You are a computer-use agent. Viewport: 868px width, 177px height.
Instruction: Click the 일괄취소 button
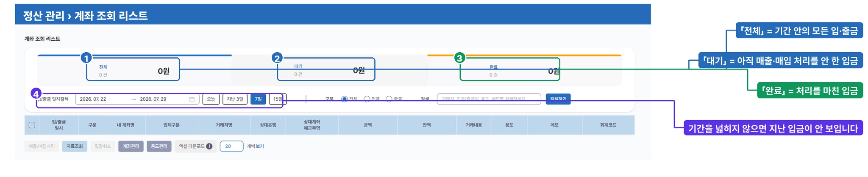103,146
